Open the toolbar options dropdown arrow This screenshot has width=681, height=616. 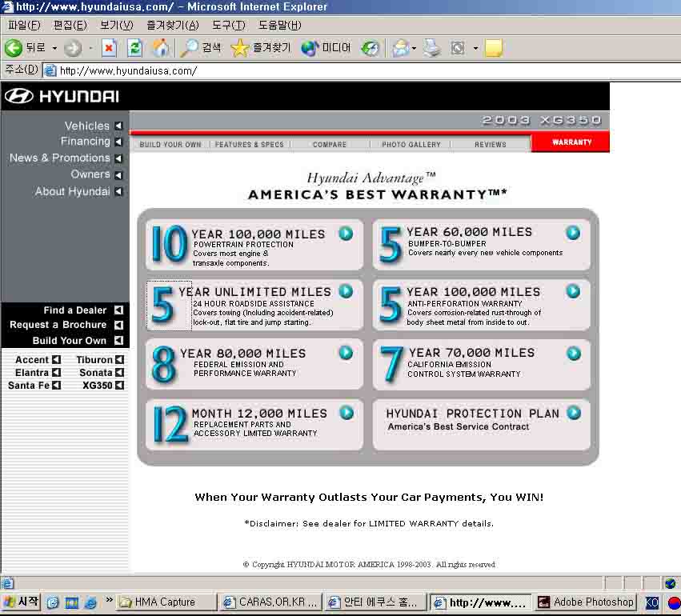point(475,48)
